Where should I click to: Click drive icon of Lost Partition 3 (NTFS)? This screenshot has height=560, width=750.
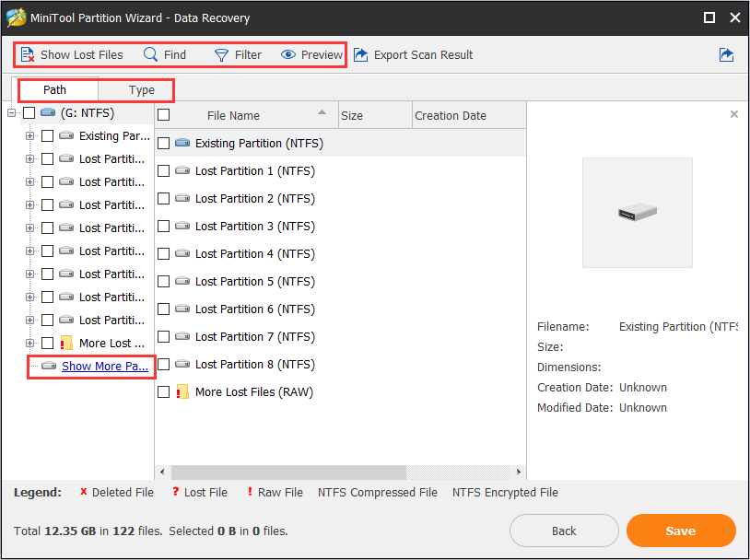pyautogui.click(x=182, y=226)
